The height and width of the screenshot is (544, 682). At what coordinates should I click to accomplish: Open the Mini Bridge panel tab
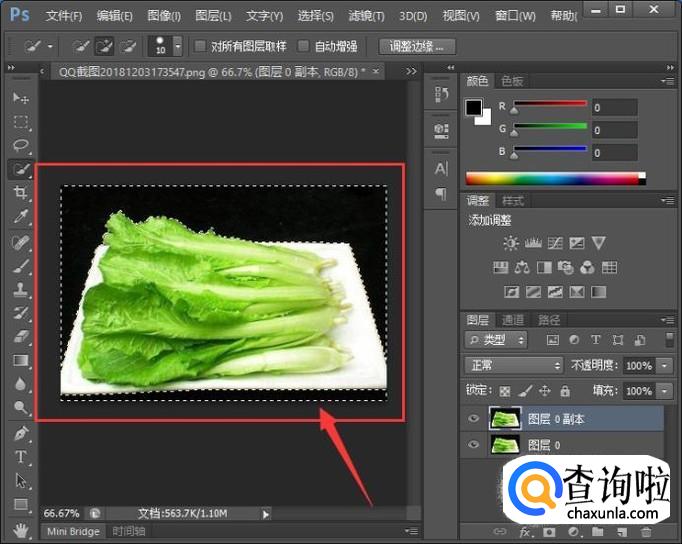tap(72, 531)
